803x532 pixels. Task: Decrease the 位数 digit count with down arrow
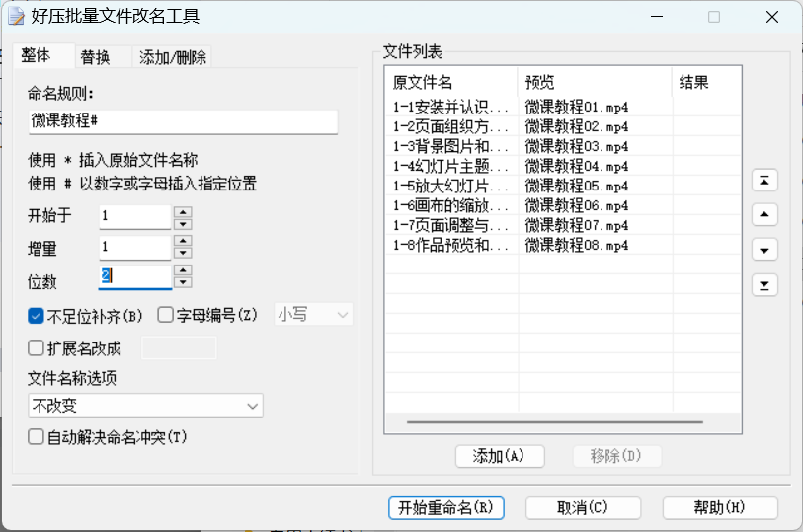[x=182, y=282]
